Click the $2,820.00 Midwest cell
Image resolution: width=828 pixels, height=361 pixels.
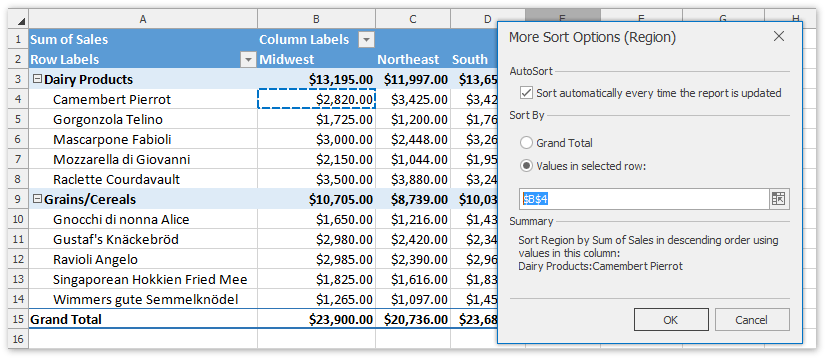[x=316, y=100]
